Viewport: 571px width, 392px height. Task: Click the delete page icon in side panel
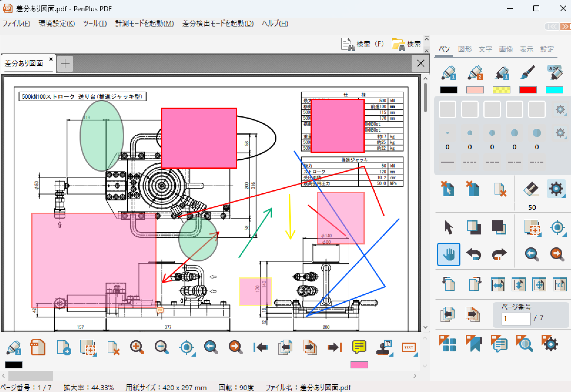click(500, 189)
